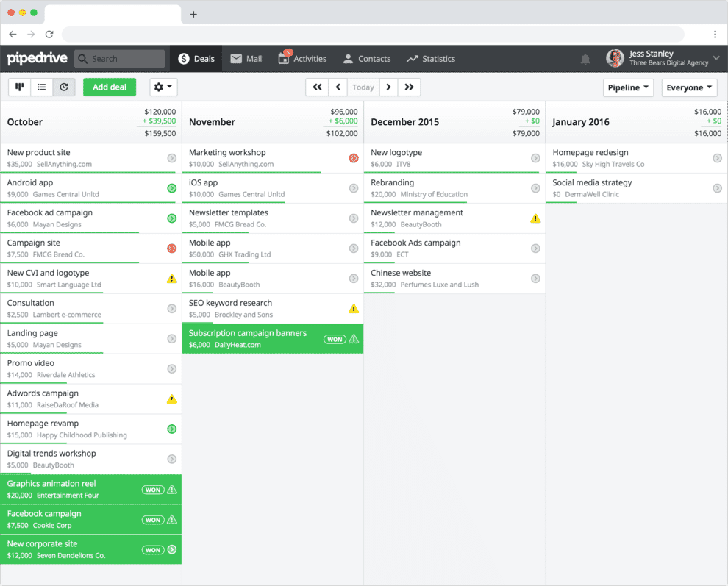Screen dimensions: 728x586
Task: Open the Digital trends workshop deal
Action: [x=91, y=460]
